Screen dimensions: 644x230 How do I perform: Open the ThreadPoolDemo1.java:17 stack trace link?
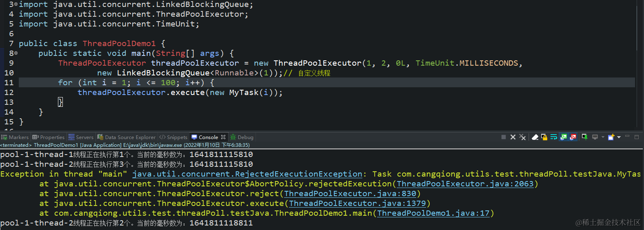pos(433,213)
